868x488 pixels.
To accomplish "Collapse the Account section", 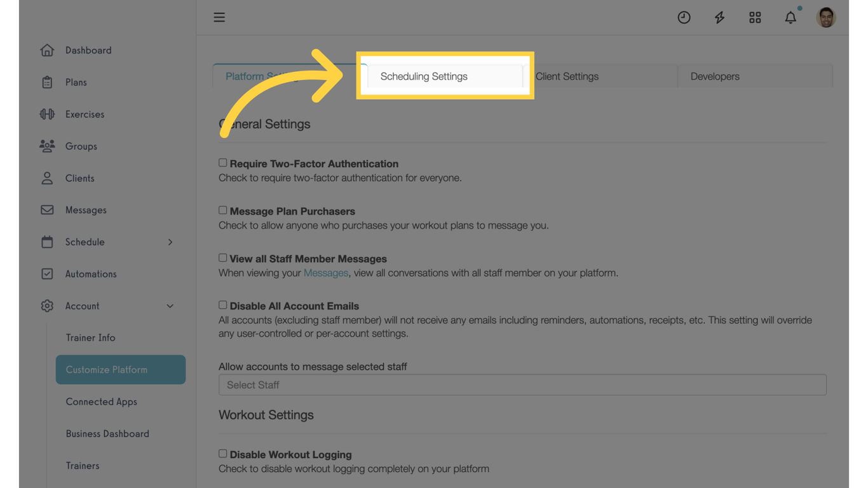I will 170,306.
